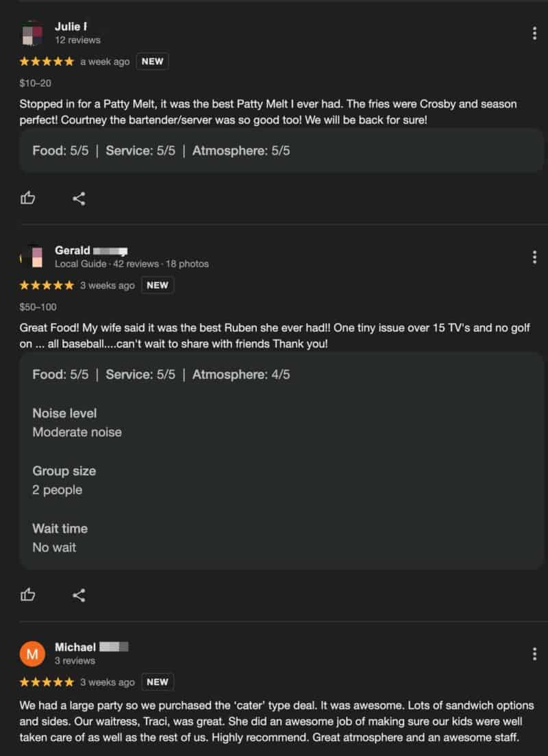
Task: Open three-dot menu on Gerald's review
Action: (x=534, y=257)
